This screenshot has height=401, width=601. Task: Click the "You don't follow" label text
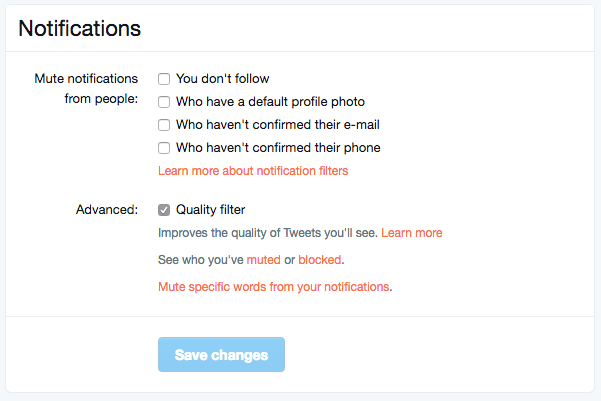tap(222, 78)
